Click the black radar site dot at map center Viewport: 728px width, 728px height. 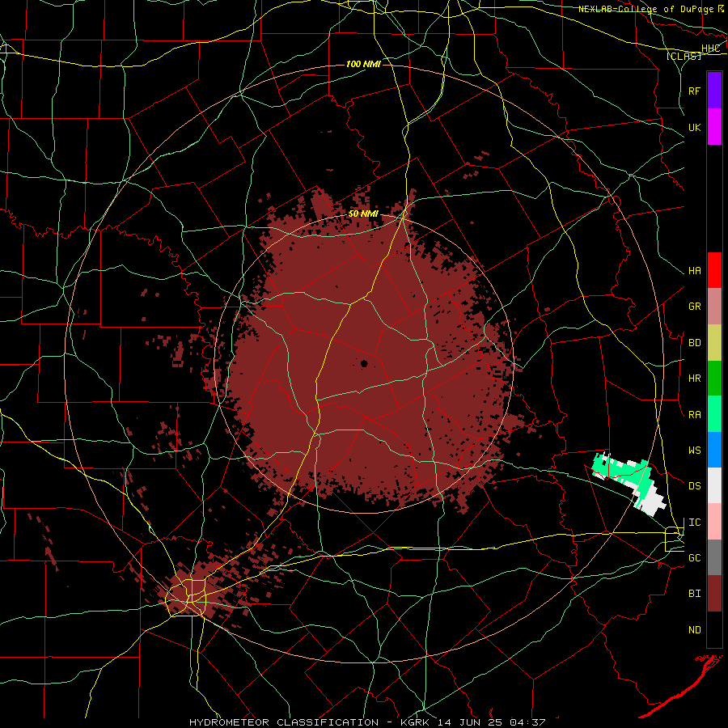(x=365, y=363)
